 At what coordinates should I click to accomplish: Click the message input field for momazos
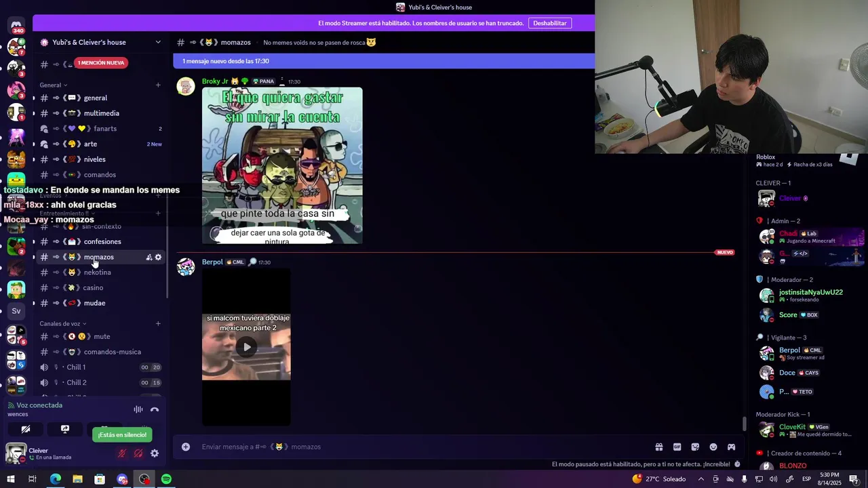tap(424, 447)
